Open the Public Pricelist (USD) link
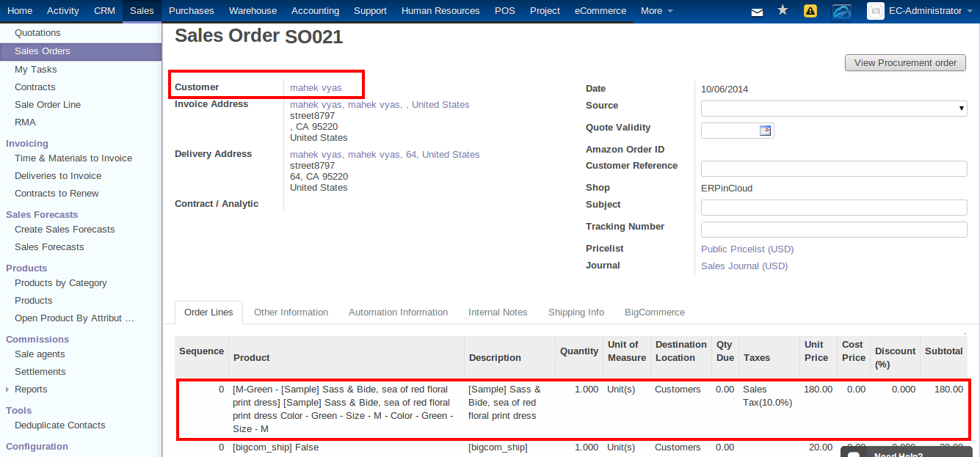Image resolution: width=980 pixels, height=457 pixels. 747,249
